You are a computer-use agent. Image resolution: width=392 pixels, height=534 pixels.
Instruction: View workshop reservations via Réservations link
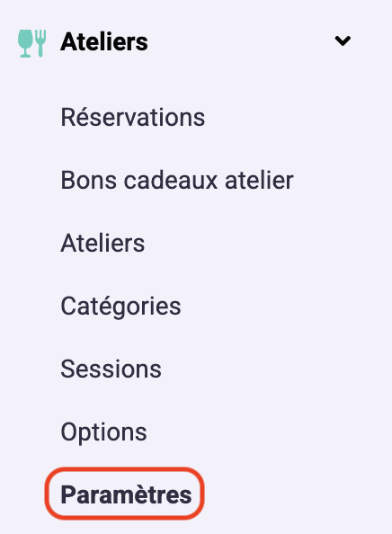click(x=133, y=118)
